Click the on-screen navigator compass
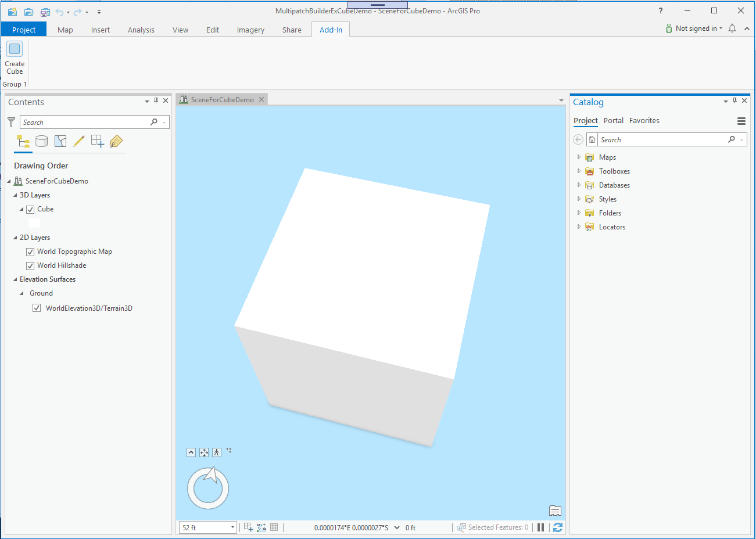The width and height of the screenshot is (756, 539). (207, 487)
